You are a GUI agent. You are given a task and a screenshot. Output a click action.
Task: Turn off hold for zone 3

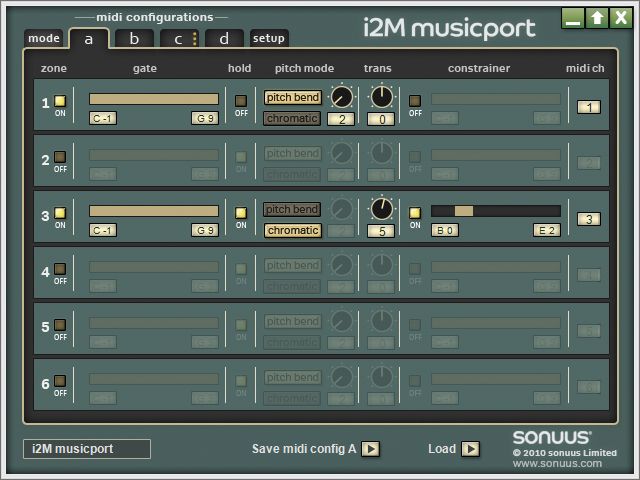pyautogui.click(x=241, y=213)
